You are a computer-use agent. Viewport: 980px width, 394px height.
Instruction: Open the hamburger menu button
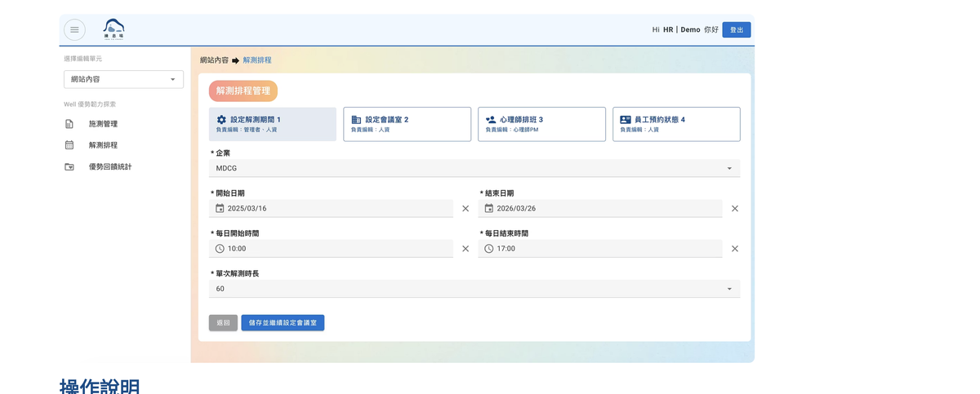pyautogui.click(x=74, y=30)
